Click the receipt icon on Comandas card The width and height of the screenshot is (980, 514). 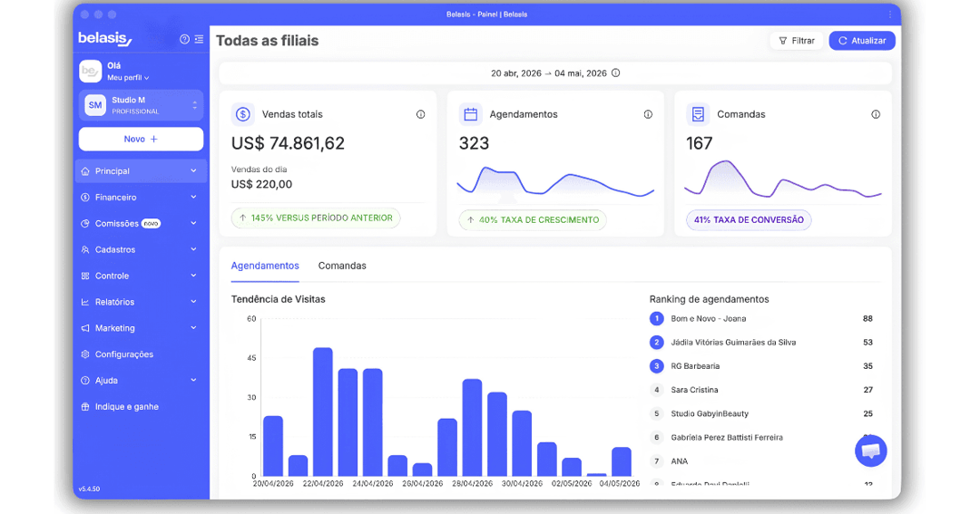click(x=698, y=114)
